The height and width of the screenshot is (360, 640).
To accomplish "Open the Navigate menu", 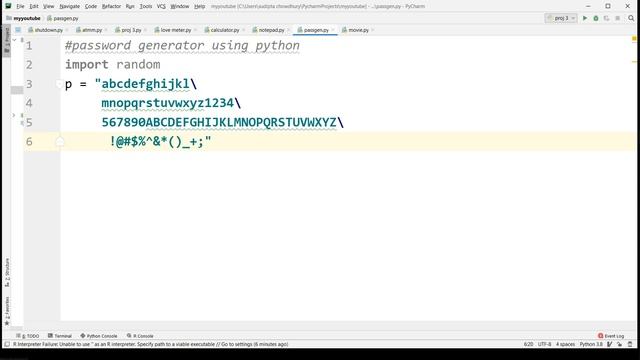I will coord(69,7).
